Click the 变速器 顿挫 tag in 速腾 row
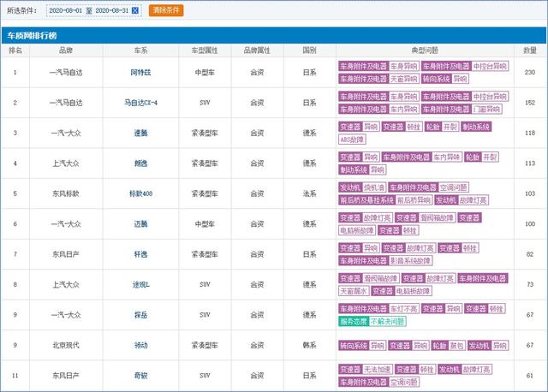The width and height of the screenshot is (548, 392). pos(402,127)
